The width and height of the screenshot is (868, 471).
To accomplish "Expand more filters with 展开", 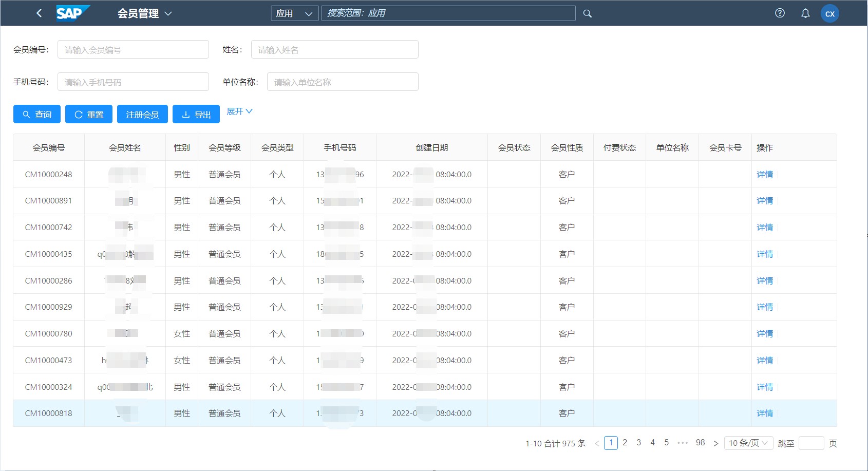I will click(x=239, y=111).
